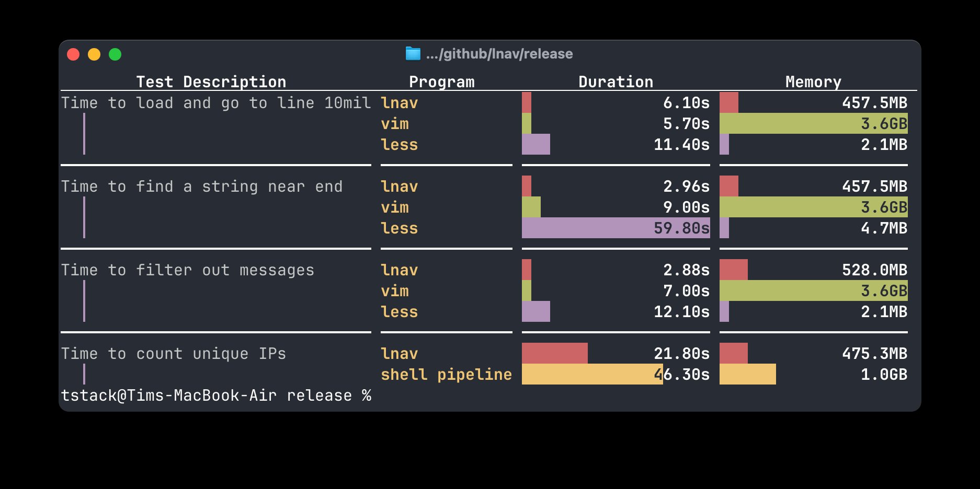Image resolution: width=980 pixels, height=489 pixels.
Task: Click the green zoom window button
Action: 115,54
